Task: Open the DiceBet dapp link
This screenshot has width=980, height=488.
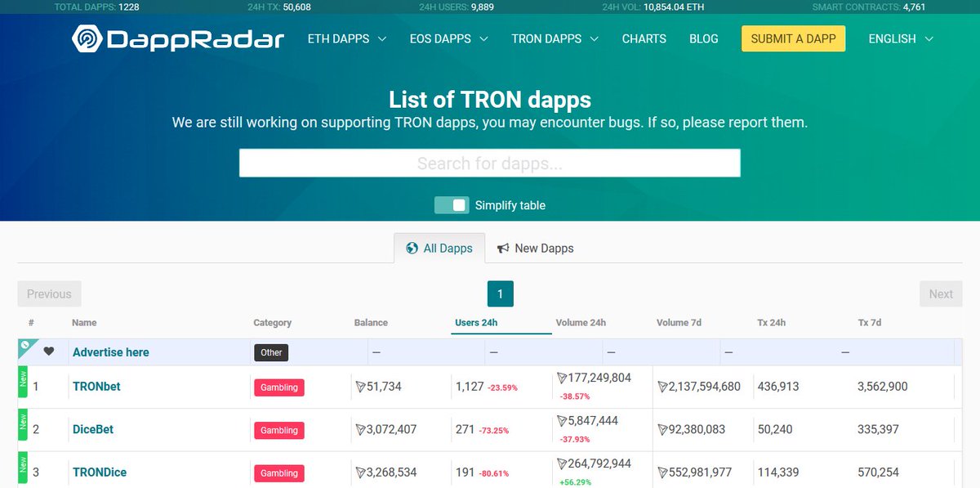Action: pos(93,429)
